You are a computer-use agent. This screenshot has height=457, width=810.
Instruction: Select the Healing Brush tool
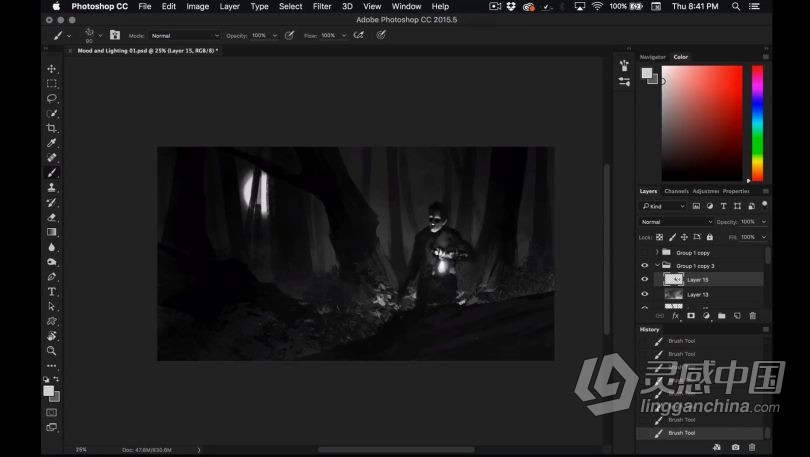(52, 157)
